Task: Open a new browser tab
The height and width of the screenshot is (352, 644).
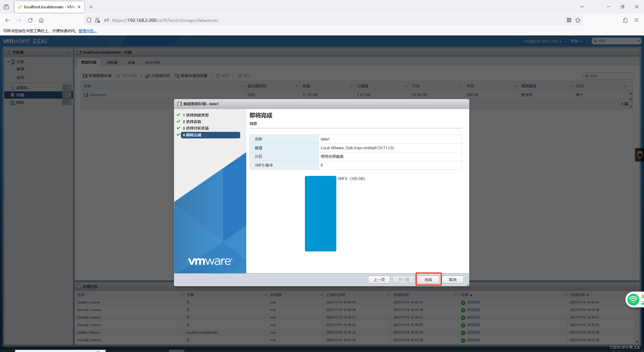Action: [91, 7]
